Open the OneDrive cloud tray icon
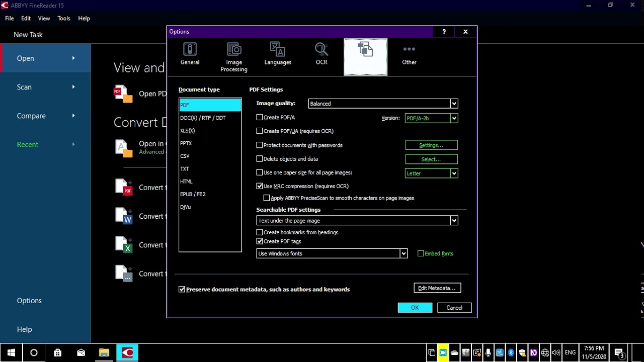The height and width of the screenshot is (362, 644). coord(454,352)
